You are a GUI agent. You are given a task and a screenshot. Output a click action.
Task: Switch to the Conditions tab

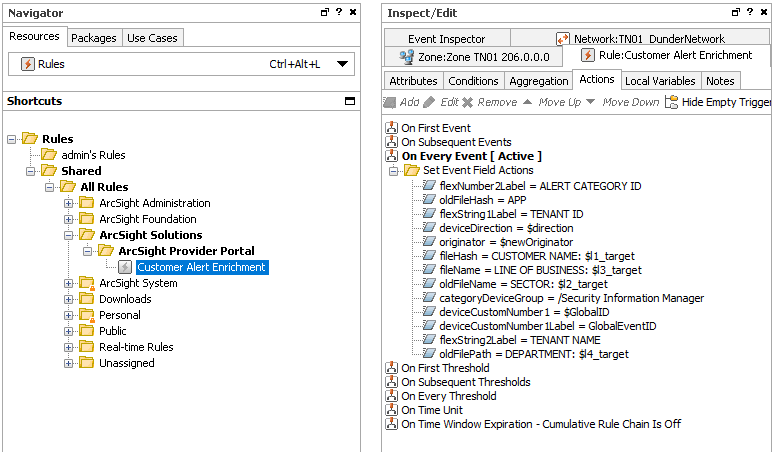point(473,81)
